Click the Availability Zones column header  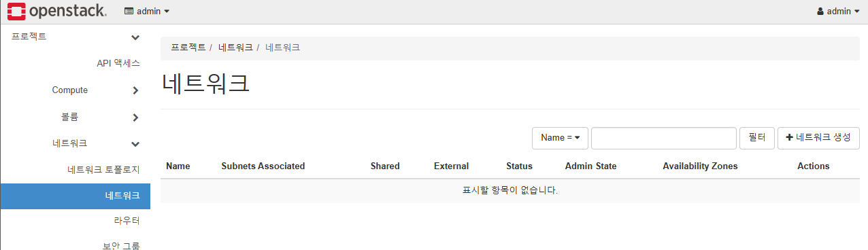[x=700, y=166]
